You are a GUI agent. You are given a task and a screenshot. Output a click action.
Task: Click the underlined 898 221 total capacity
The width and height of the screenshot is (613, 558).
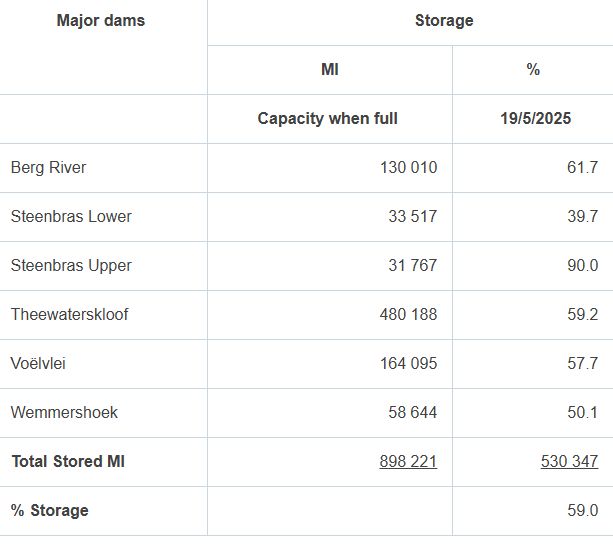(x=408, y=461)
